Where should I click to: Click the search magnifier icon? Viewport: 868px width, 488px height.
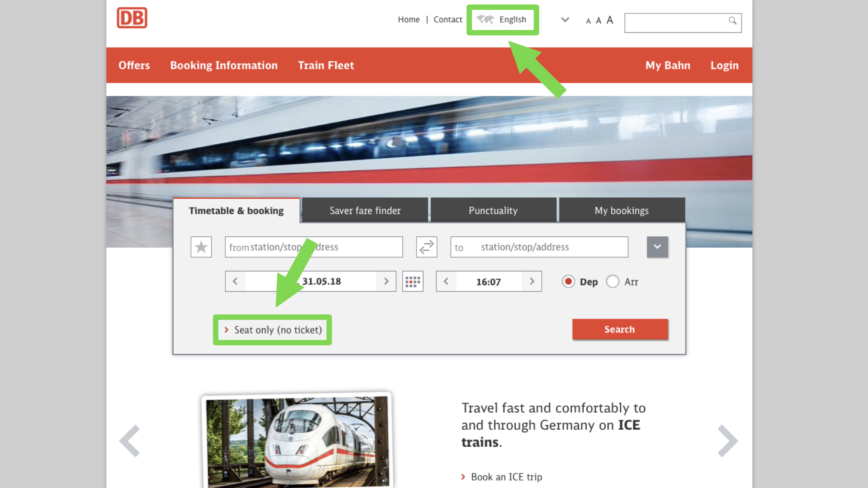732,21
